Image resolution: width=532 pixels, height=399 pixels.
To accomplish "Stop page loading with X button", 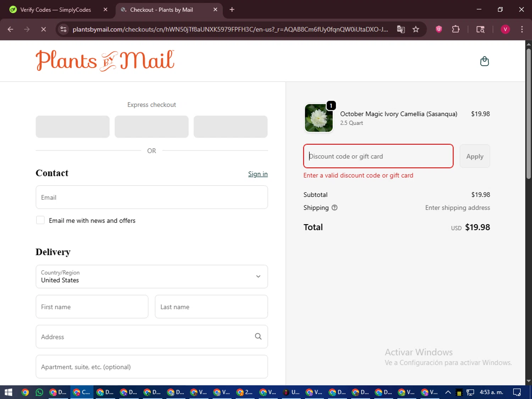I will [44, 29].
